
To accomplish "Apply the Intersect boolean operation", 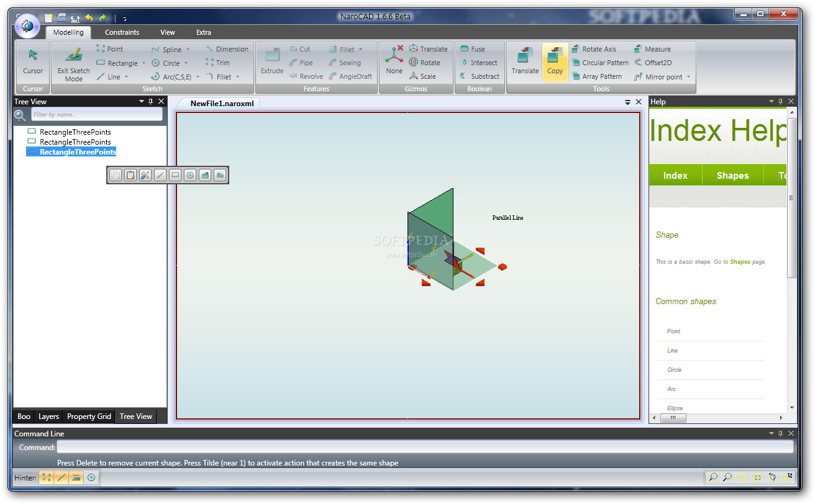I will [x=478, y=63].
